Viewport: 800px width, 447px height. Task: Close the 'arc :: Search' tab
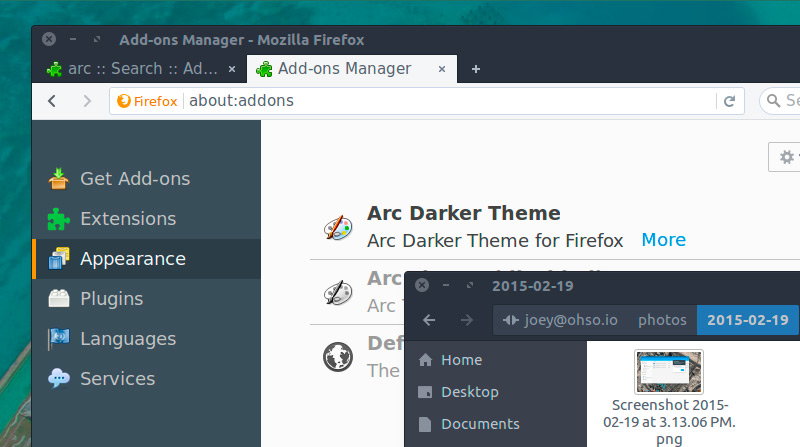(x=232, y=69)
